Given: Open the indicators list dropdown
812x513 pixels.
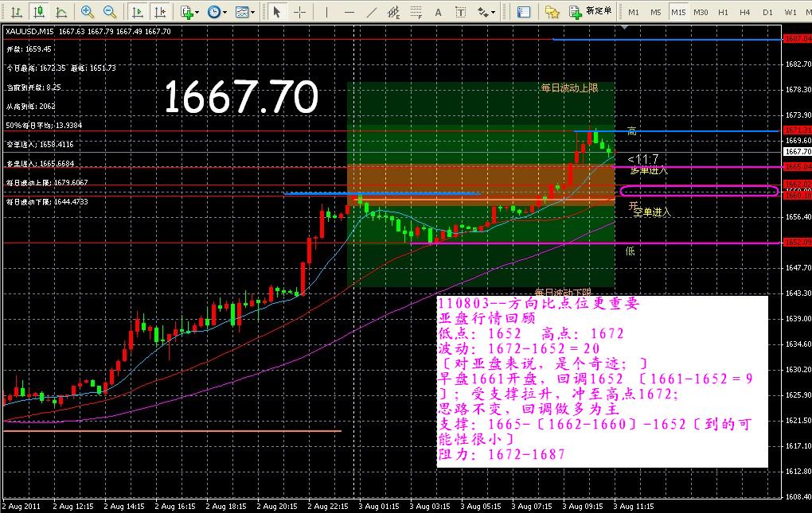Looking at the screenshot, I should click(189, 12).
